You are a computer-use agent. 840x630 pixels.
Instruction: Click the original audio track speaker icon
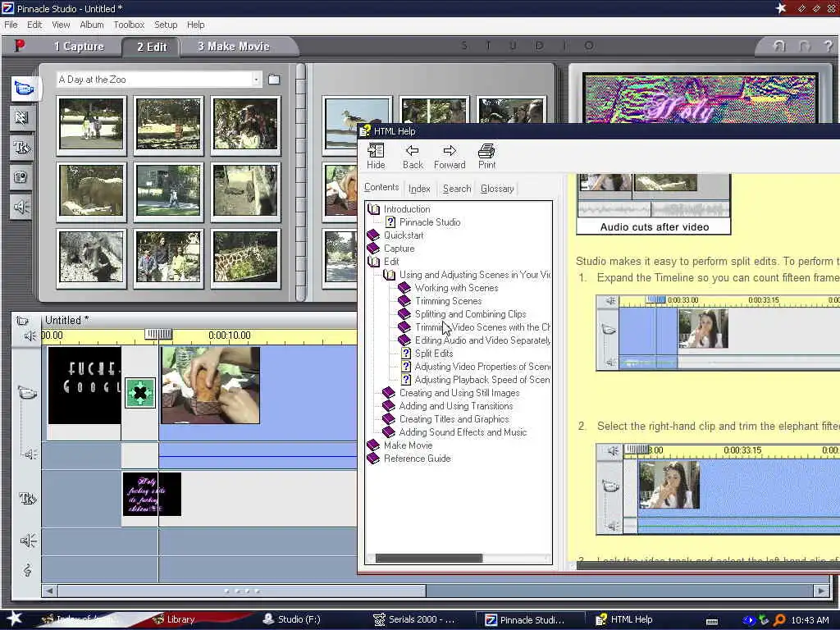coord(30,454)
